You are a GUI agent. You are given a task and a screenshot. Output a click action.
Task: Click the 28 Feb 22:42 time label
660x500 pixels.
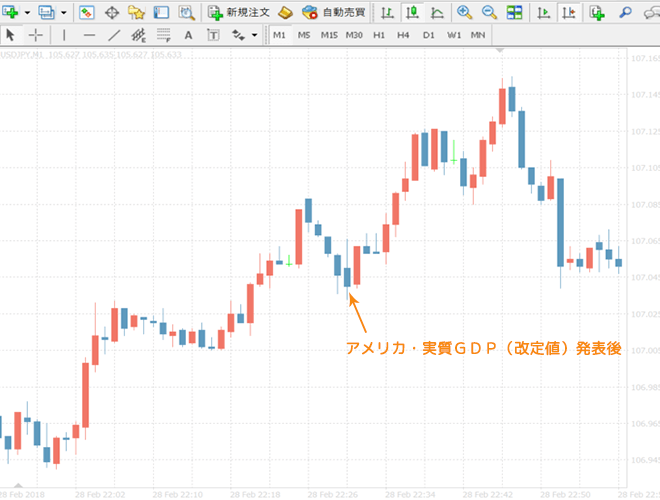(x=487, y=494)
